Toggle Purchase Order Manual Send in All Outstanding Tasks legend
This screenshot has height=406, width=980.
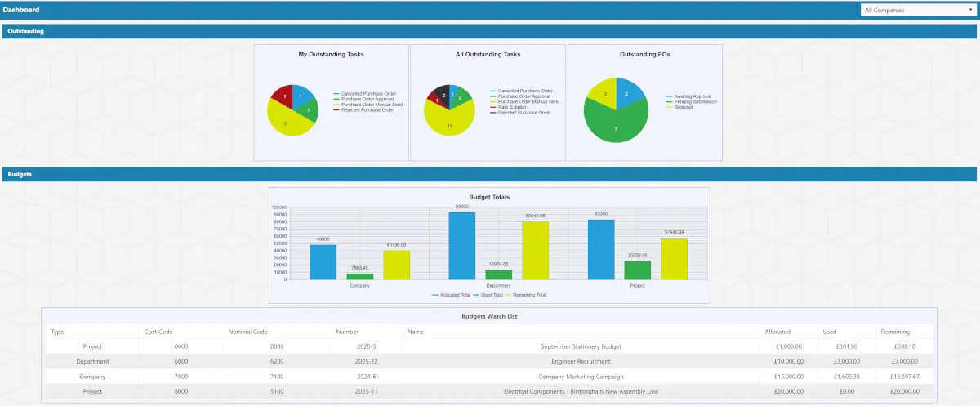point(523,101)
